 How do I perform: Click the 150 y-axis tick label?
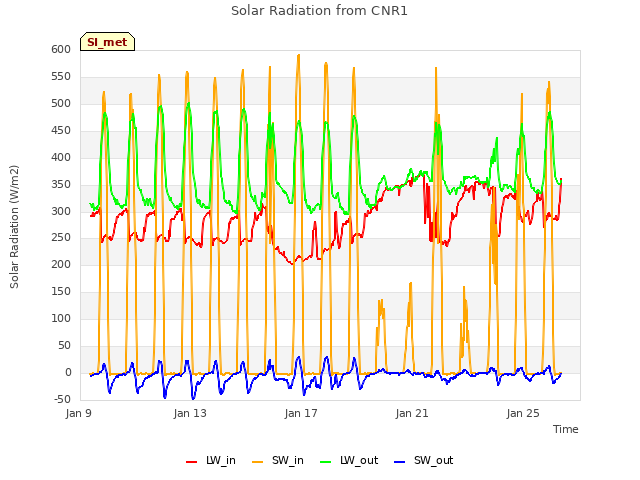(x=61, y=291)
